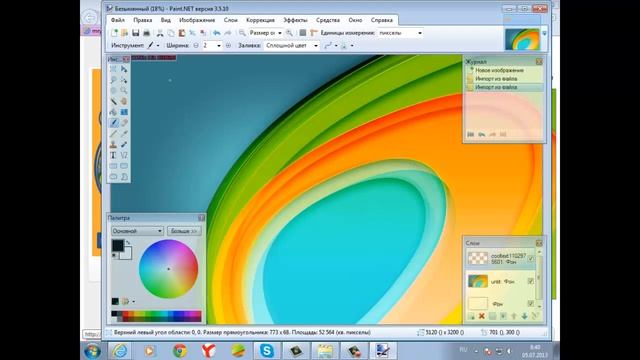Viewport: 640px width, 360px height.
Task: Select the Ellipse Select tool
Action: pos(113,90)
